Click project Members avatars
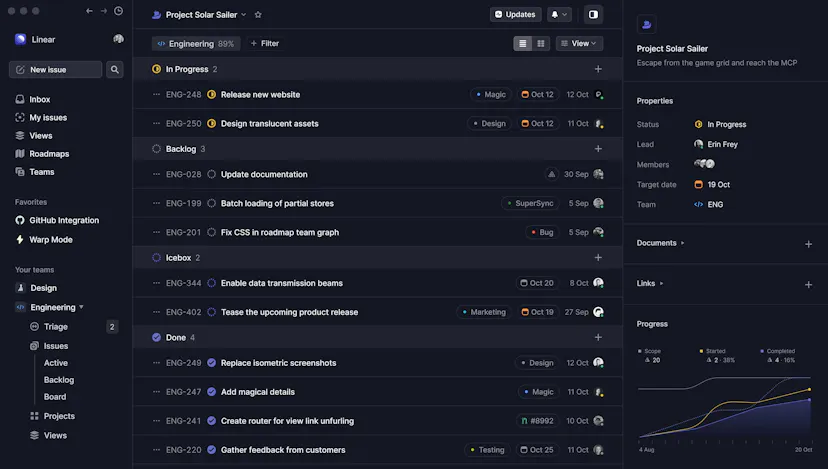 704,164
